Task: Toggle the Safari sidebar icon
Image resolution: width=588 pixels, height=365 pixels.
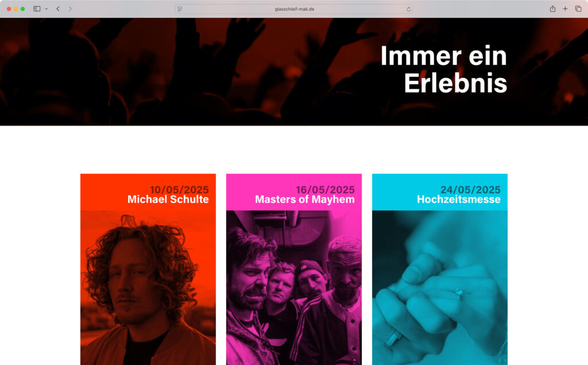Action: [37, 9]
